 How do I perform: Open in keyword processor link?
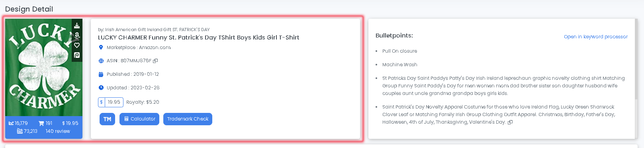pos(595,37)
